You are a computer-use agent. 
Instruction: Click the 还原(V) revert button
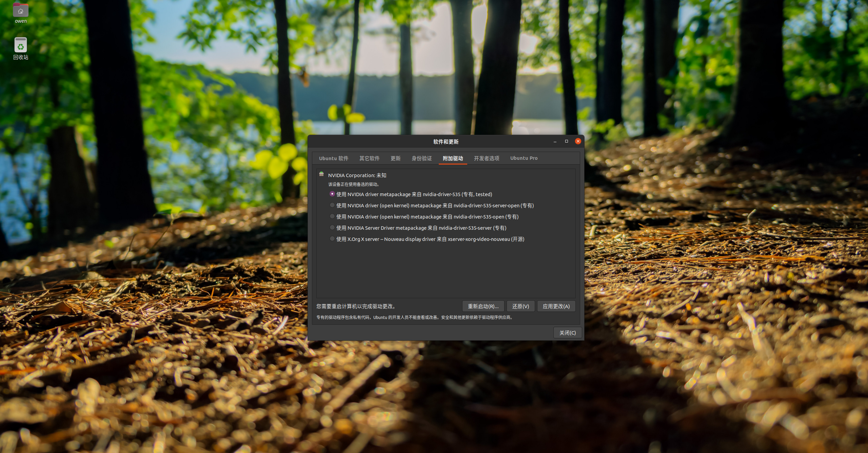pos(520,306)
